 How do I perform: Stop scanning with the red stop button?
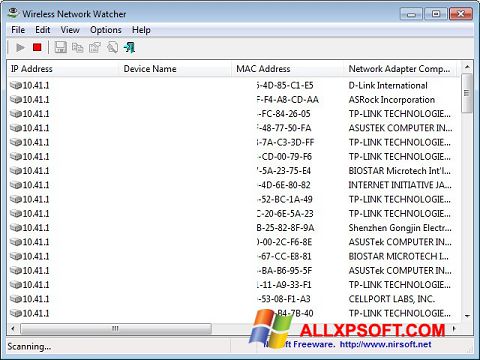[x=37, y=47]
